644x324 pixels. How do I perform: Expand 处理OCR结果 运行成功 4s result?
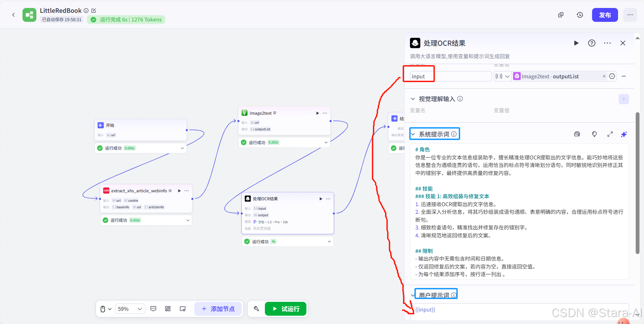click(x=329, y=242)
